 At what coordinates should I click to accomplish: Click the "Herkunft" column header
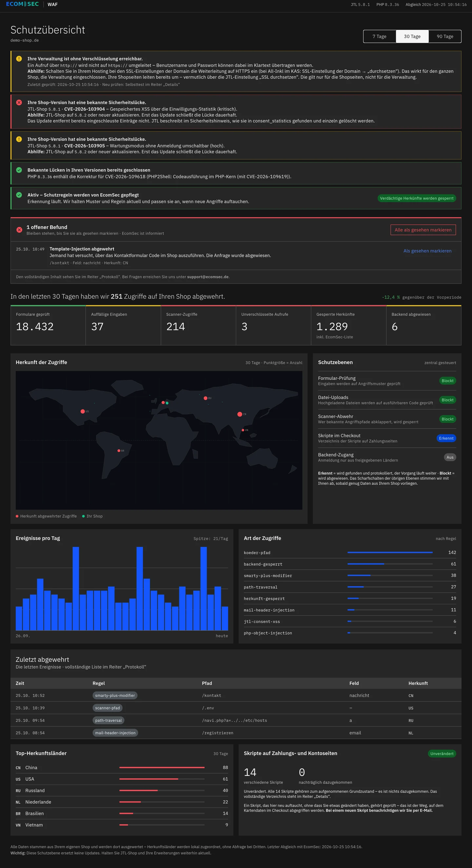coord(418,683)
